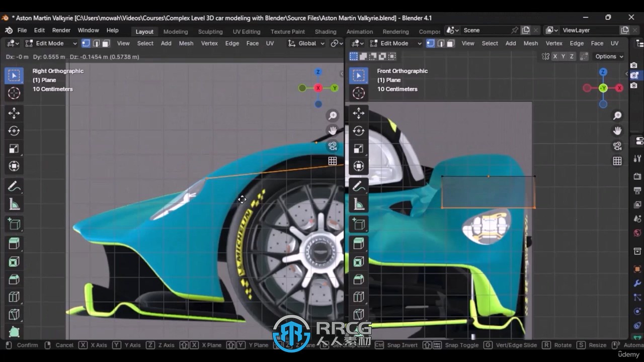Image resolution: width=644 pixels, height=362 pixels.
Task: Select the Scale tool in left viewport
Action: point(14,148)
